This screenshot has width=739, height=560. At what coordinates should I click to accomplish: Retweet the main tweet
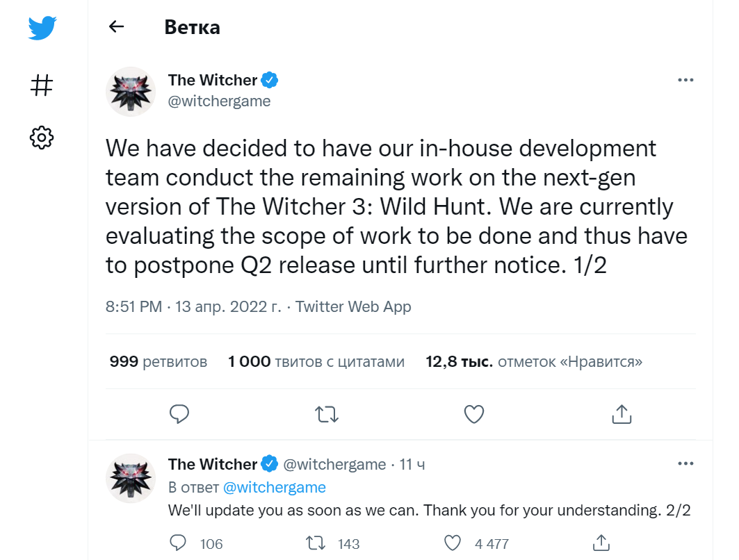327,414
